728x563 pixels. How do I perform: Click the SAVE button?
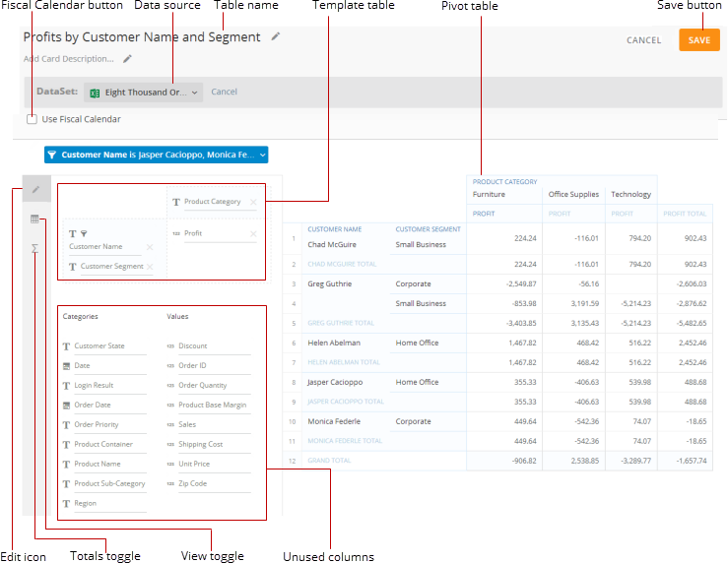pos(699,40)
